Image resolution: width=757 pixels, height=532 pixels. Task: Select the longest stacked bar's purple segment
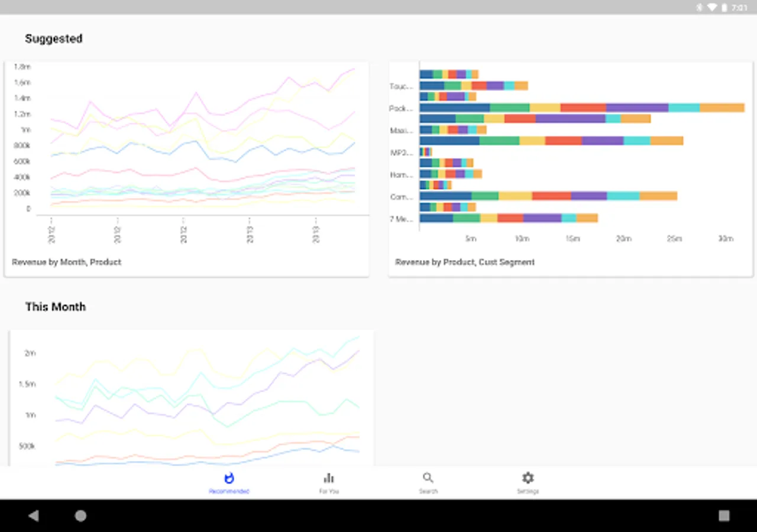coord(638,108)
